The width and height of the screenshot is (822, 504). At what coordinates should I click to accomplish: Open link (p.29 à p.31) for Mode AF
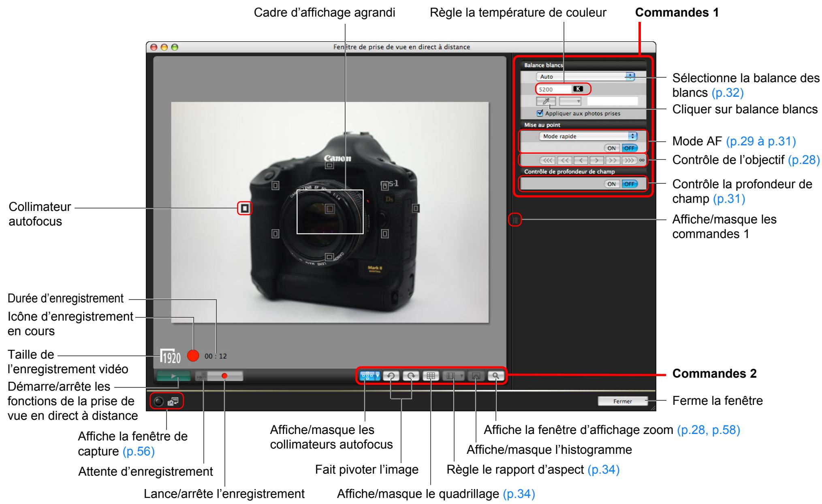point(761,141)
